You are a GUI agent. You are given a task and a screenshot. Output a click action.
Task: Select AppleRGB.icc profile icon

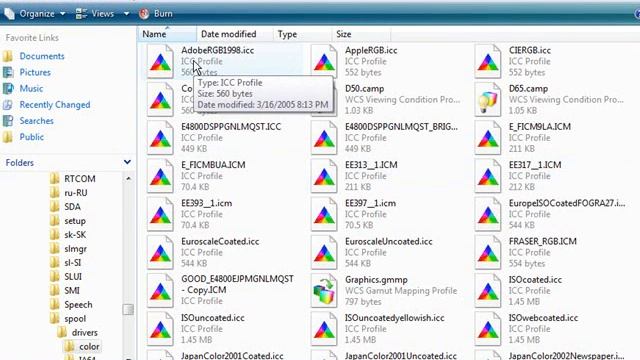point(324,62)
